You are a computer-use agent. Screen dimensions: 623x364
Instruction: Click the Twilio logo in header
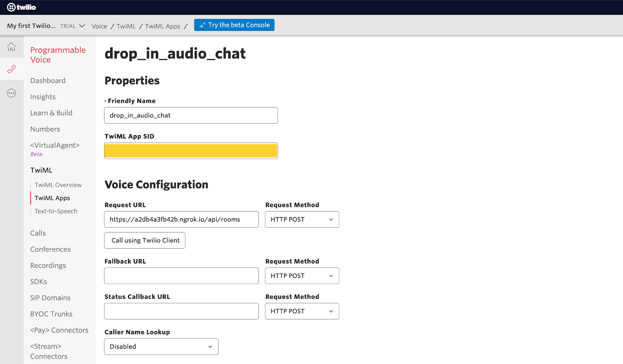21,7
